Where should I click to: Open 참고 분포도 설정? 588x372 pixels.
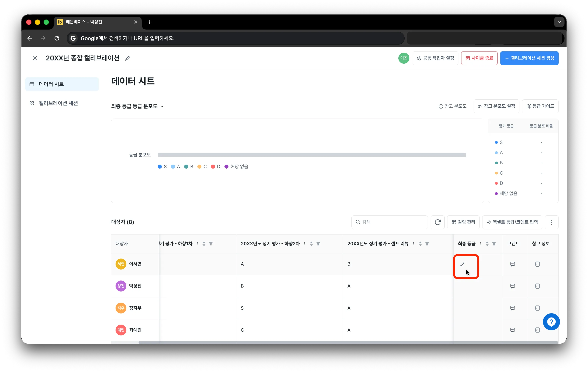(497, 106)
